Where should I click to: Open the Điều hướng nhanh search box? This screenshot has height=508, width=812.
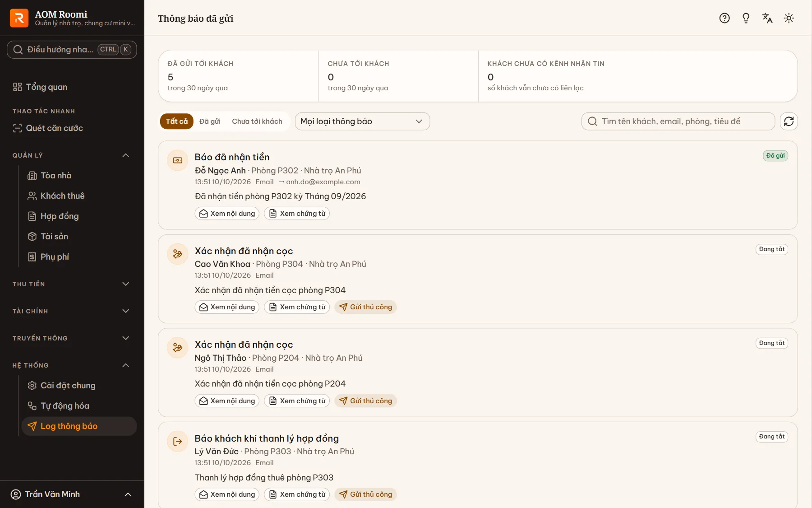[x=72, y=50]
